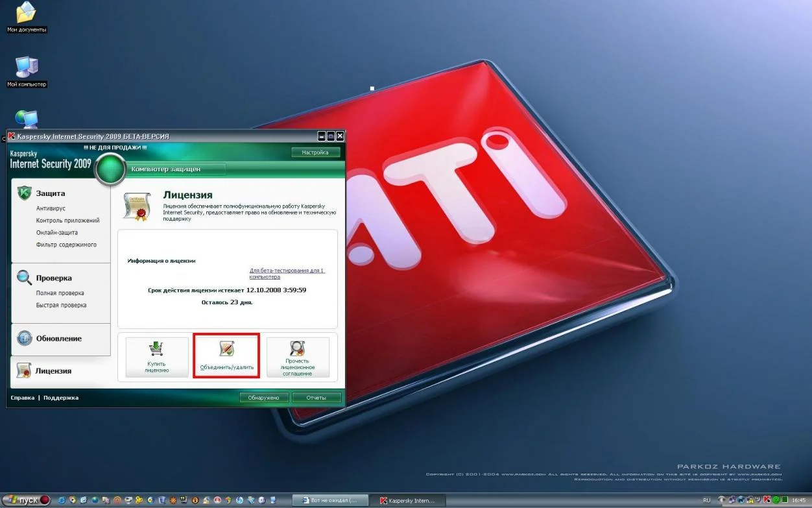The height and width of the screenshot is (508, 812).
Task: Select the Защита section
Action: pos(50,193)
